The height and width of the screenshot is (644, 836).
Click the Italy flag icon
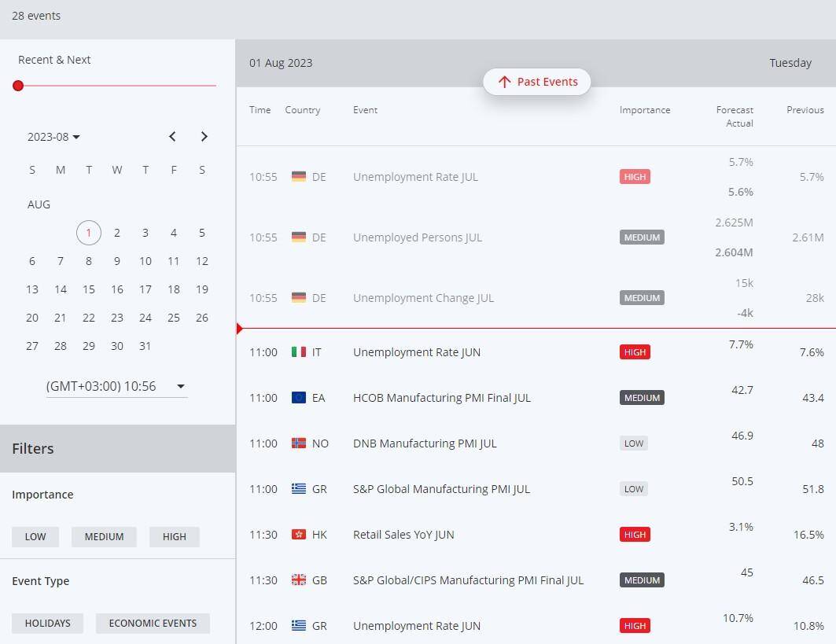(299, 352)
